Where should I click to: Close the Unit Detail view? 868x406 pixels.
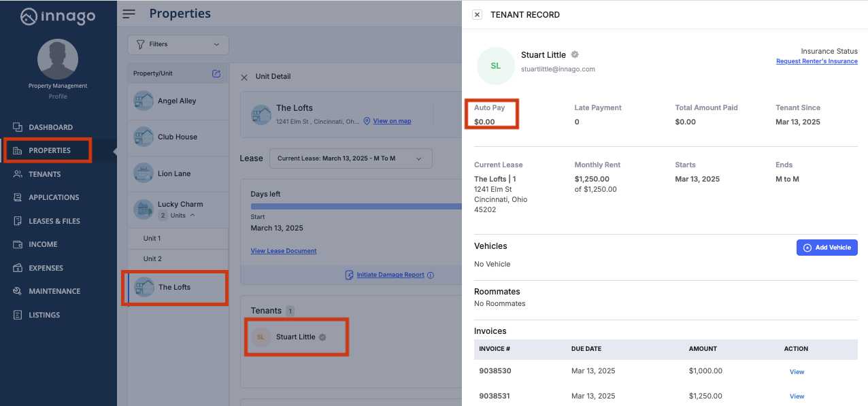244,77
